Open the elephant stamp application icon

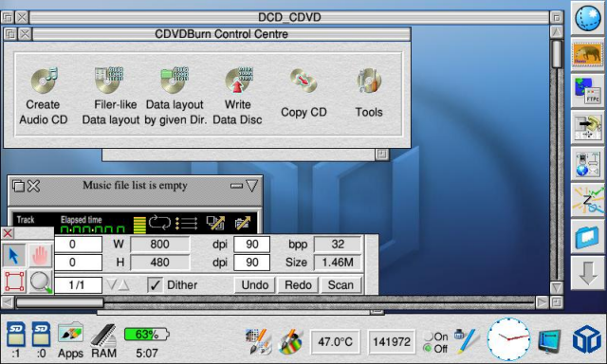(x=587, y=55)
